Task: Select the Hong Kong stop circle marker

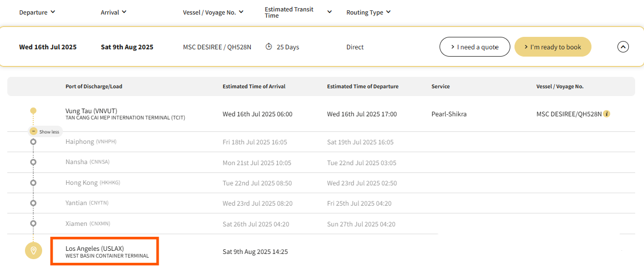Action: [33, 183]
